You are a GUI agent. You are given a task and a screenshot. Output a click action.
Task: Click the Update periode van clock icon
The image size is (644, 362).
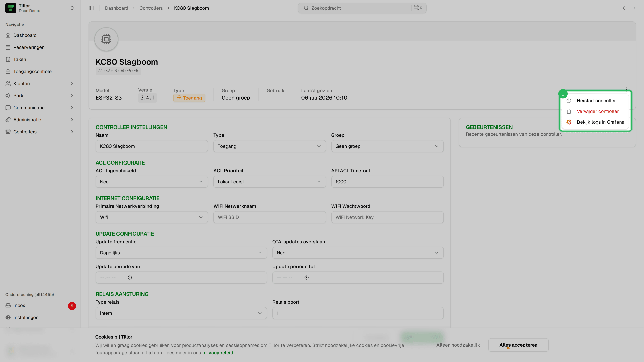click(130, 278)
